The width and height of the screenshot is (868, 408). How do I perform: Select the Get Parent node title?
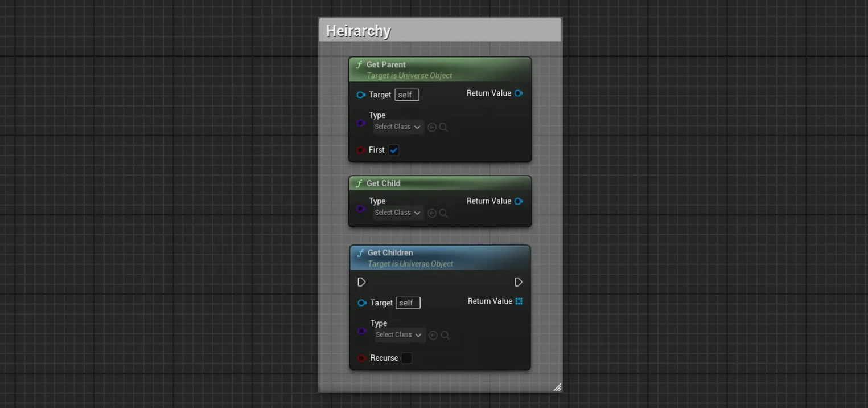pyautogui.click(x=386, y=65)
